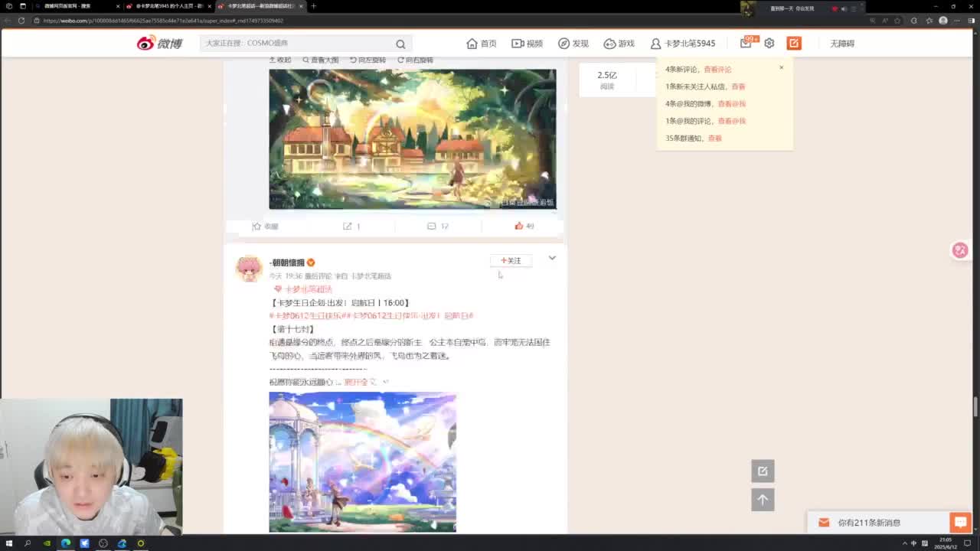Click the back-to-top arrow button

(763, 500)
